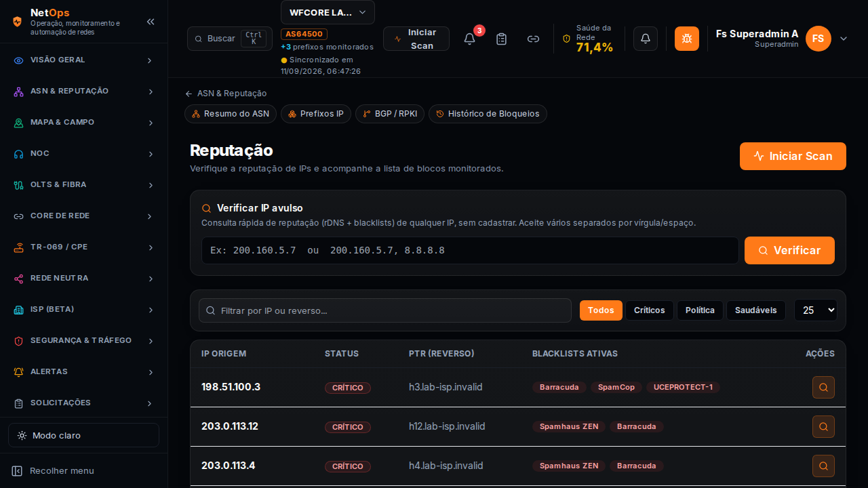Expand ASN & Reputação menu section

click(83, 91)
